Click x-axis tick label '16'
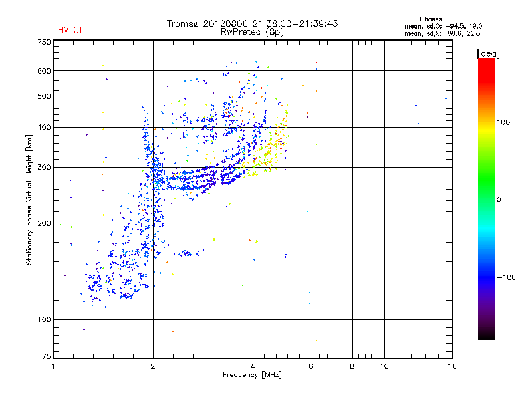 point(452,366)
